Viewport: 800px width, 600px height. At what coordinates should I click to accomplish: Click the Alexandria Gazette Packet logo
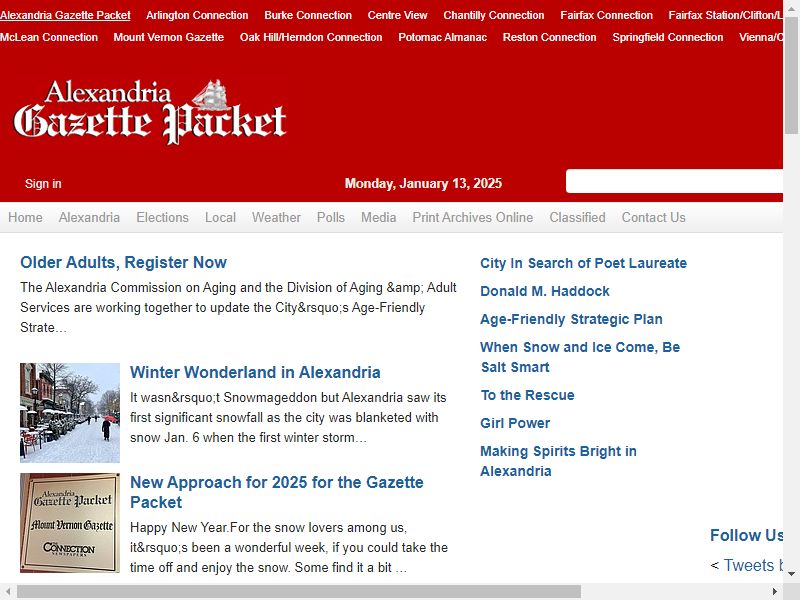click(150, 112)
